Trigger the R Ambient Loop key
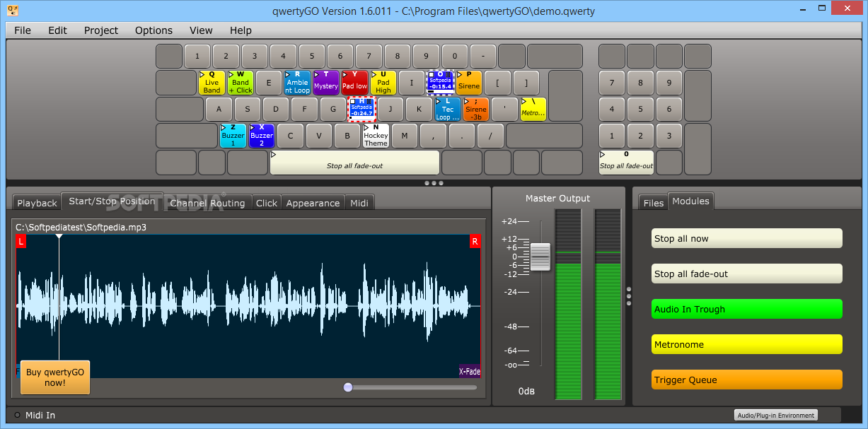 [297, 83]
